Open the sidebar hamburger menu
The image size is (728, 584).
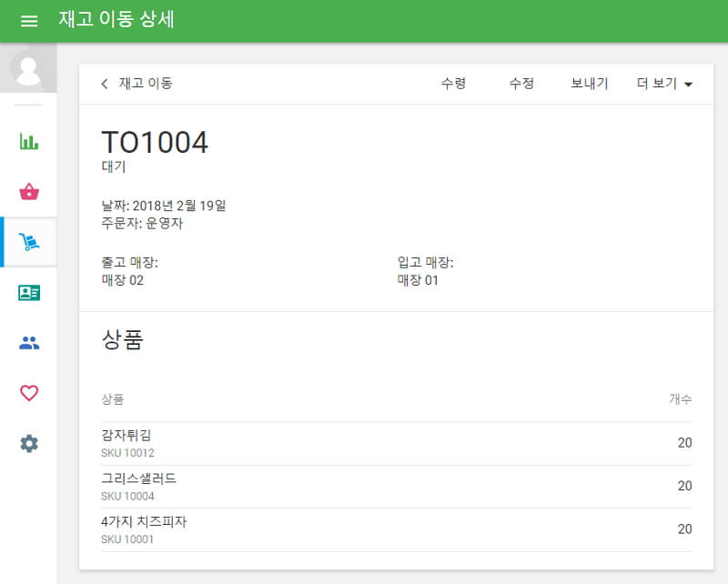[x=28, y=19]
